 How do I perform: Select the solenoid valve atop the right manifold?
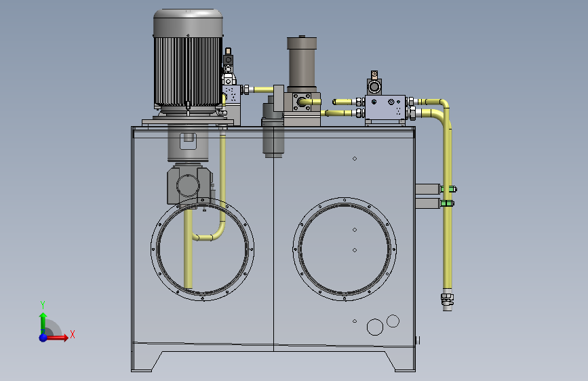(374, 83)
